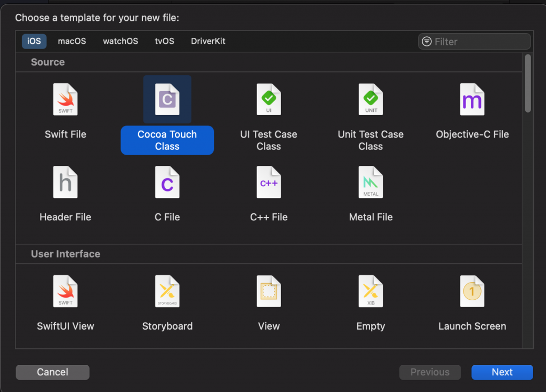The height and width of the screenshot is (392, 546).
Task: Click the Previous button
Action: click(x=430, y=372)
